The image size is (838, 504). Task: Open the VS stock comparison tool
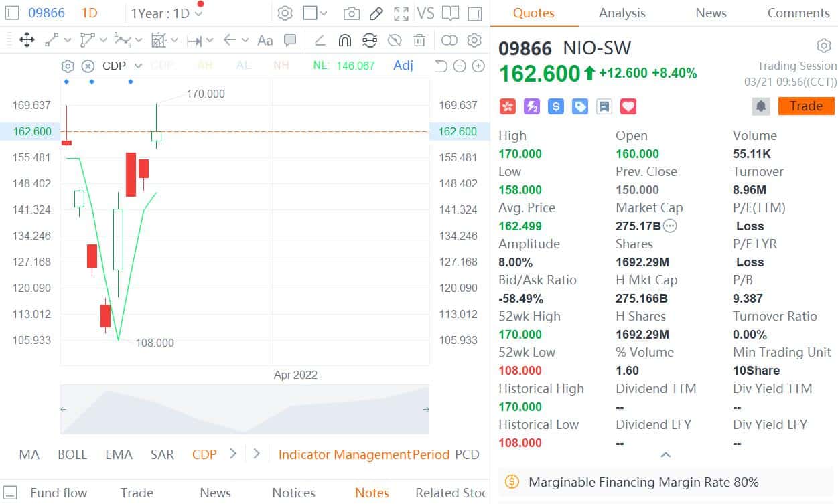click(427, 13)
